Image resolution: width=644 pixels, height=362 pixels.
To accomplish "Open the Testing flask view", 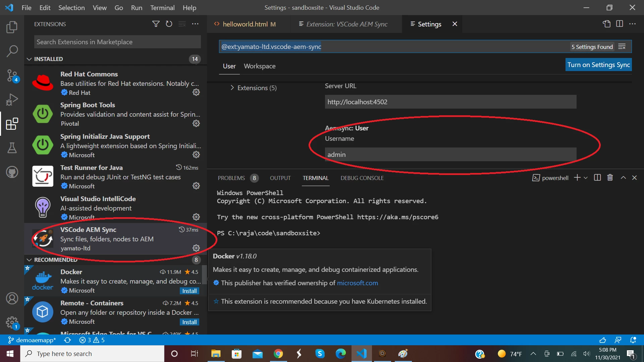I will pyautogui.click(x=12, y=148).
